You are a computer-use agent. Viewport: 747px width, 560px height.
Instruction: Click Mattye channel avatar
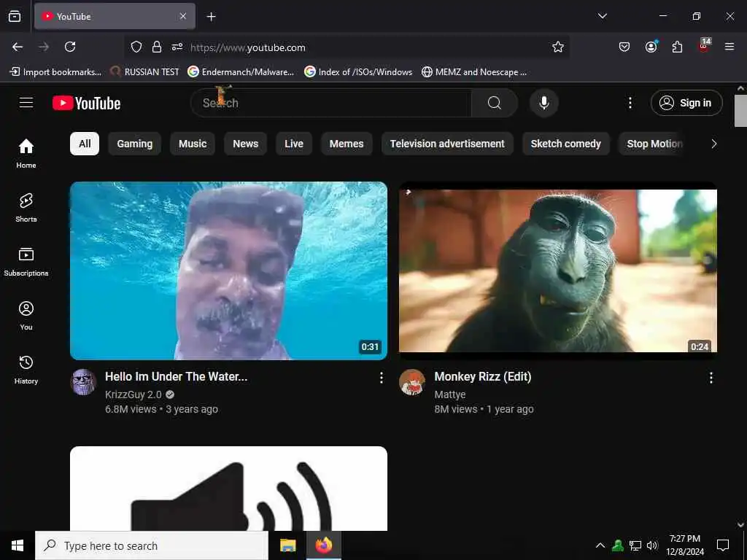412,382
